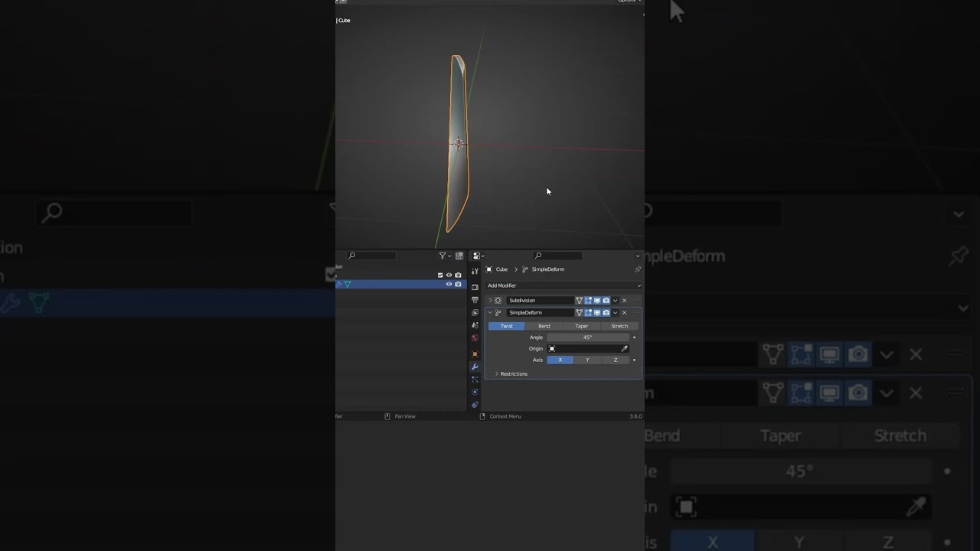Open the World properties tab
Image resolution: width=980 pixels, height=551 pixels.
tap(475, 337)
